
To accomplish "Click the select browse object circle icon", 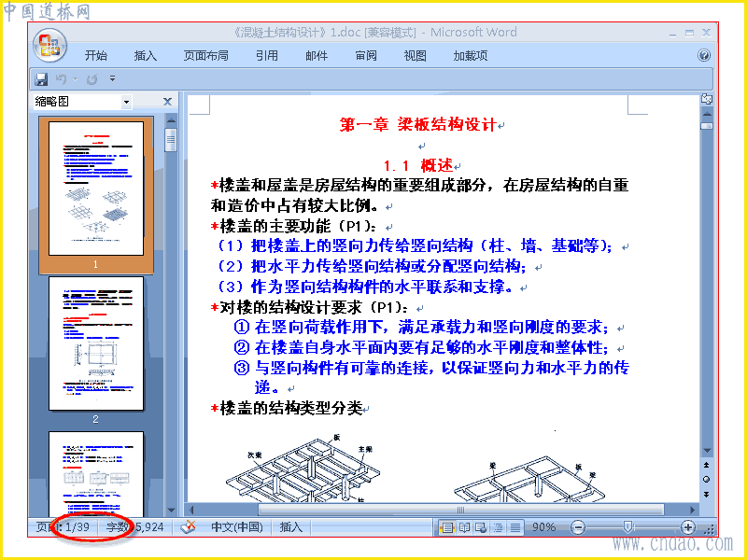I will click(x=707, y=480).
